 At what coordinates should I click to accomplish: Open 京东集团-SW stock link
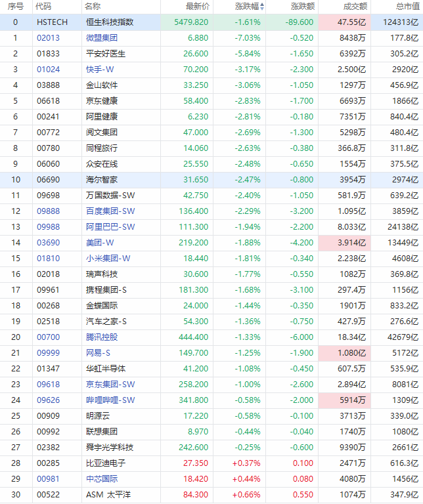coord(110,385)
